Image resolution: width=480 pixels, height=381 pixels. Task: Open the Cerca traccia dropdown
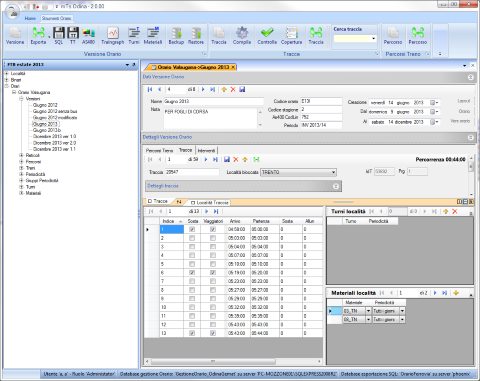(373, 39)
